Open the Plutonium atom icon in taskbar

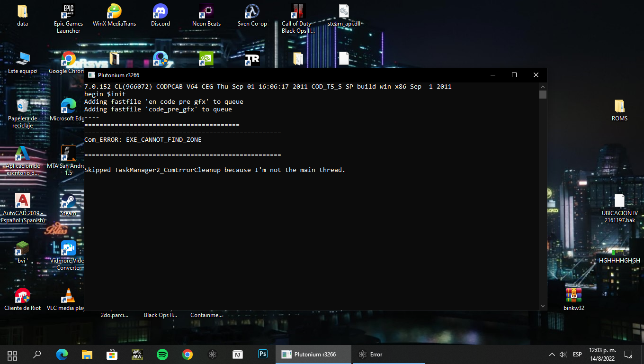[213, 355]
